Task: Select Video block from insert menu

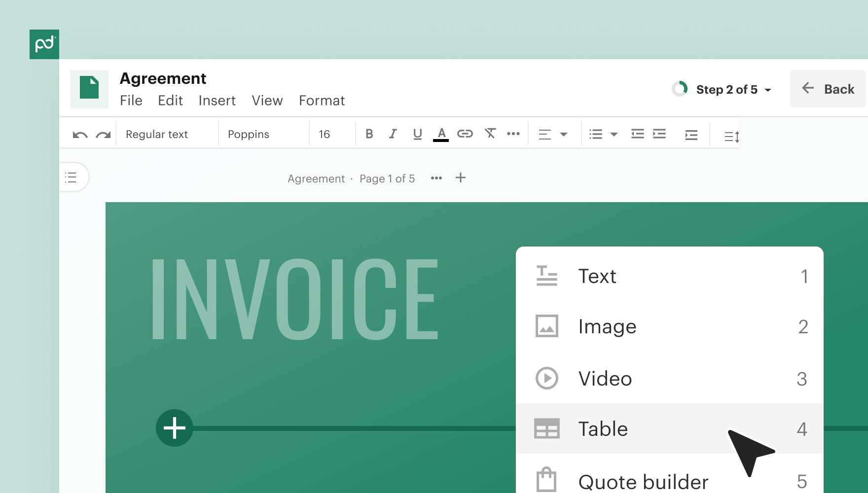Action: pyautogui.click(x=670, y=379)
